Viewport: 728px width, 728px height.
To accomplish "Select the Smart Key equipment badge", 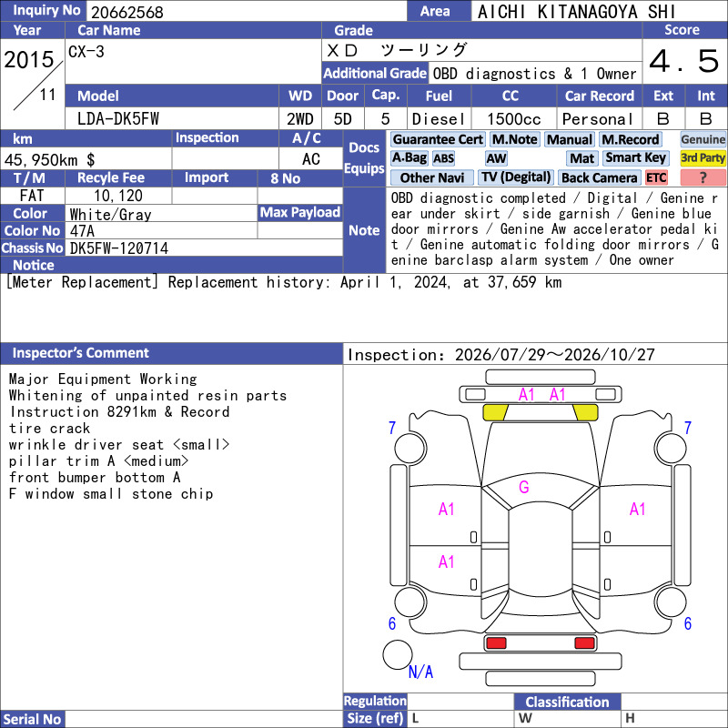I will (x=635, y=157).
